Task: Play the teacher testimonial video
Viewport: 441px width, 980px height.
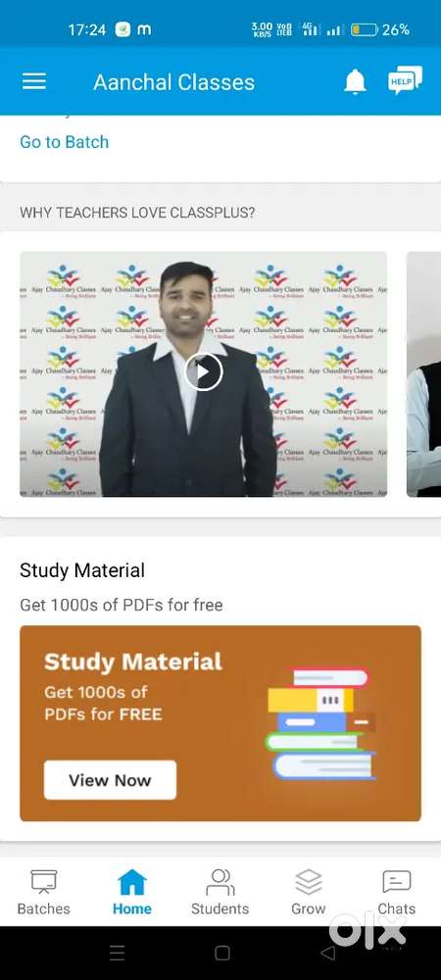Action: point(203,371)
